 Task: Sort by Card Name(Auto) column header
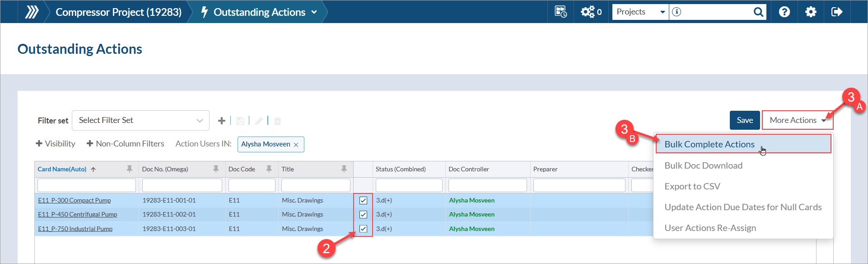click(62, 169)
